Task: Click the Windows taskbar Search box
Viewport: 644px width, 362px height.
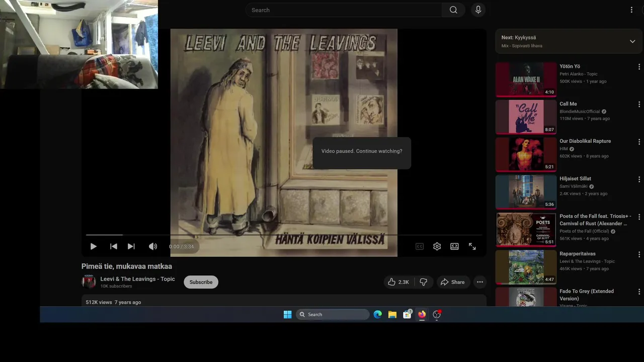Action: click(x=333, y=315)
